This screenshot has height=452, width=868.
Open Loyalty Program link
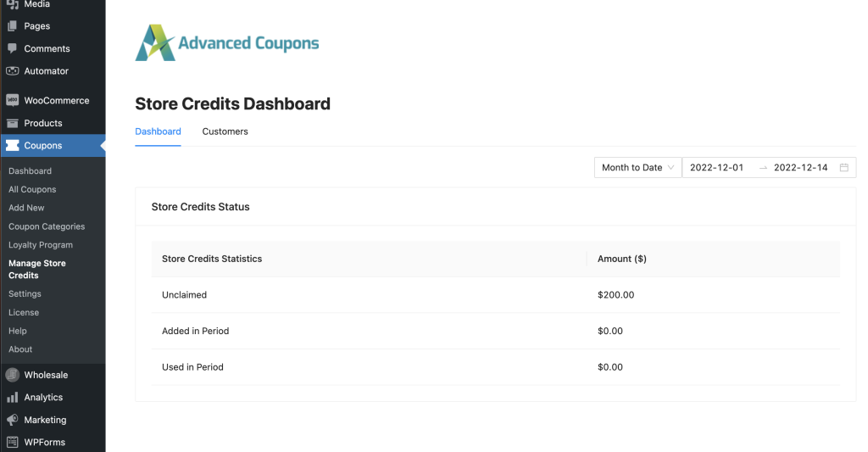pos(41,245)
